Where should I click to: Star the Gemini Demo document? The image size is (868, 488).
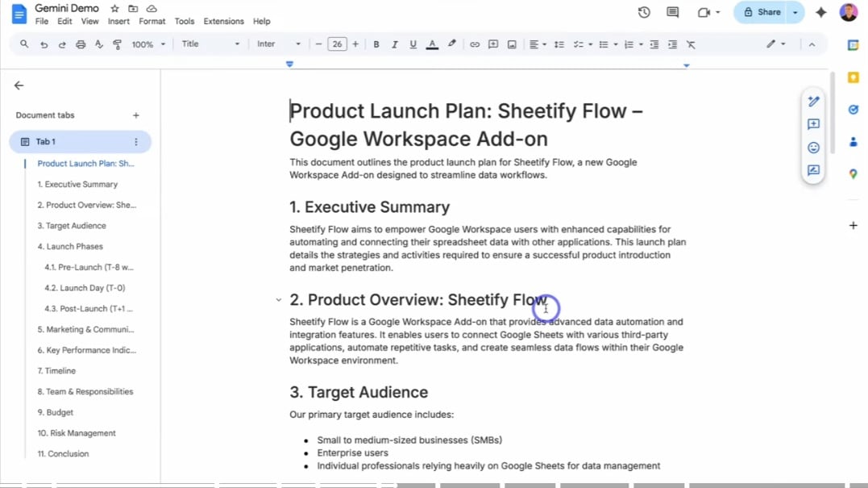pos(114,9)
